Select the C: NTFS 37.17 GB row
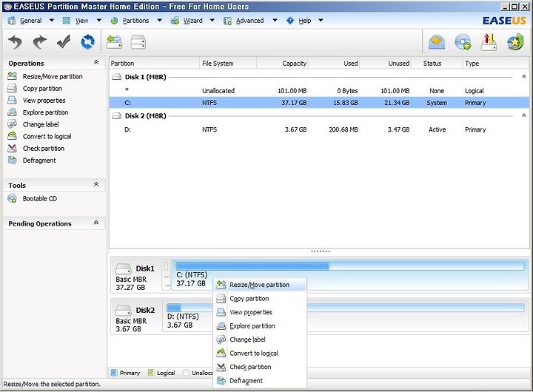This screenshot has height=392, width=533. (x=319, y=103)
